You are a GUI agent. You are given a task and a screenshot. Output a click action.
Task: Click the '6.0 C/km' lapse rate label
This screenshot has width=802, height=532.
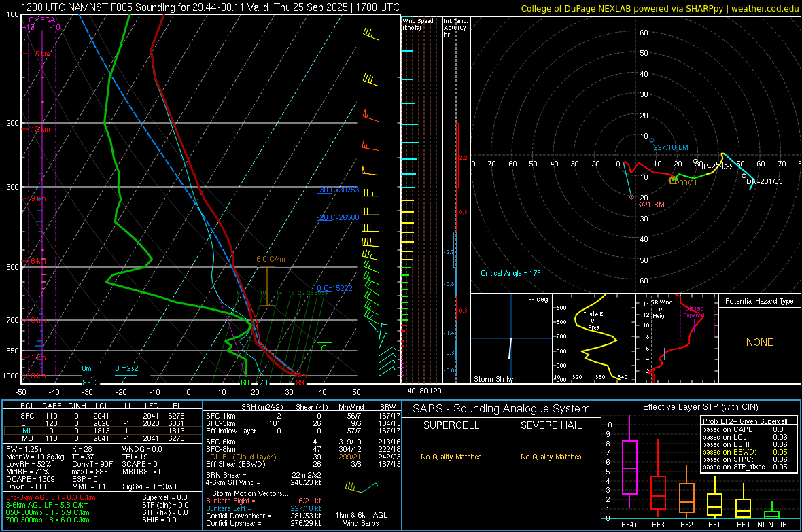pyautogui.click(x=271, y=260)
